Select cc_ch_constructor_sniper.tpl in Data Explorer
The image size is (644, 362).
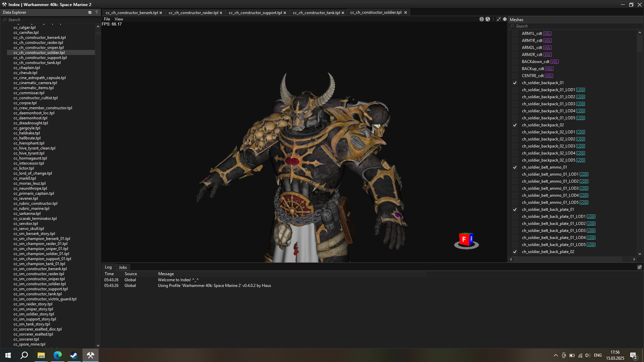tap(39, 48)
